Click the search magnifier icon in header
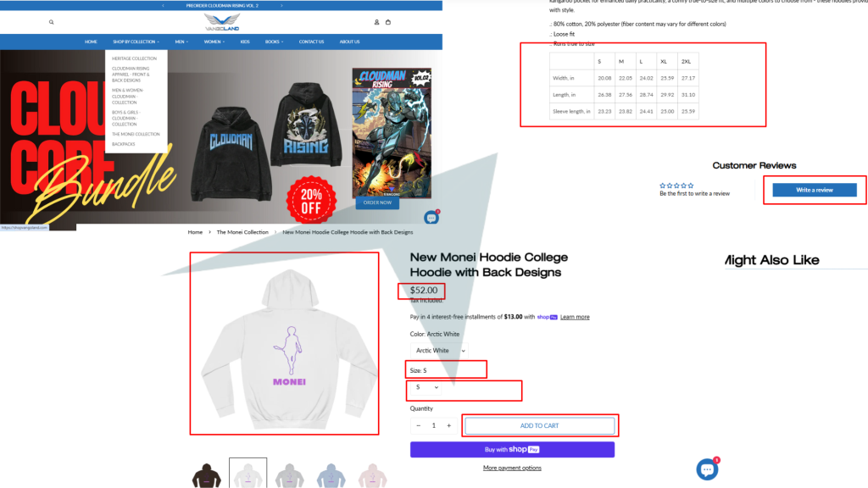The image size is (868, 488). (52, 22)
